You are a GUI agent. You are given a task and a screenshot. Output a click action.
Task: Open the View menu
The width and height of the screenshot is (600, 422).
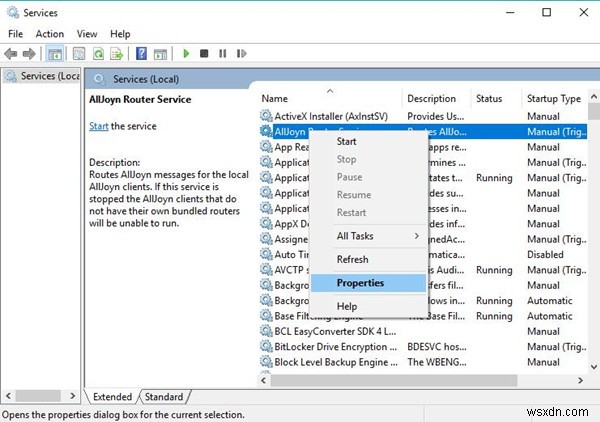click(87, 34)
